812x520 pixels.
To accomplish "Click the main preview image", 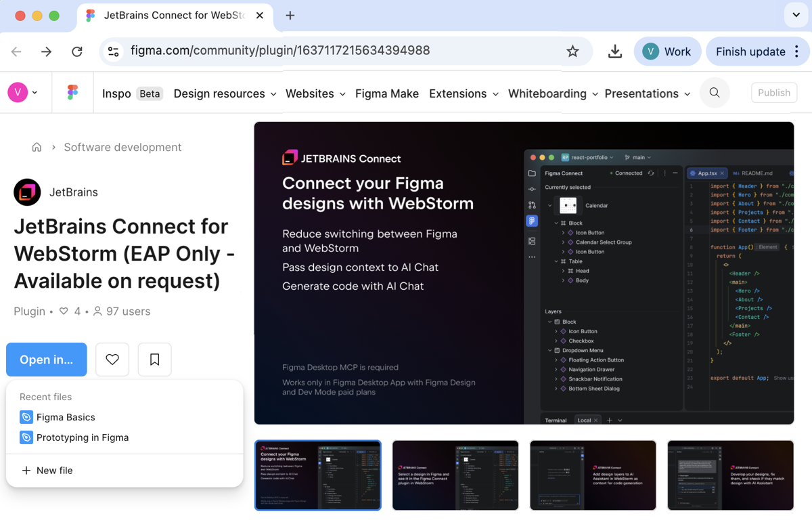I will click(524, 273).
